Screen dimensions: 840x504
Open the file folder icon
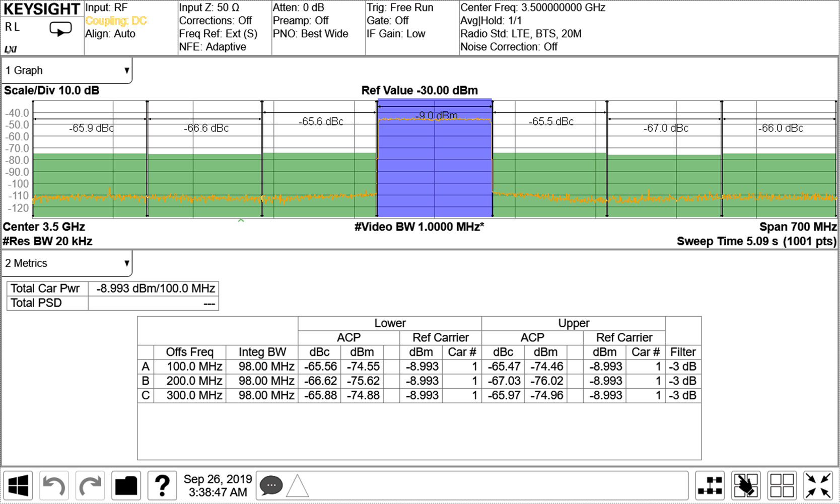pyautogui.click(x=126, y=485)
